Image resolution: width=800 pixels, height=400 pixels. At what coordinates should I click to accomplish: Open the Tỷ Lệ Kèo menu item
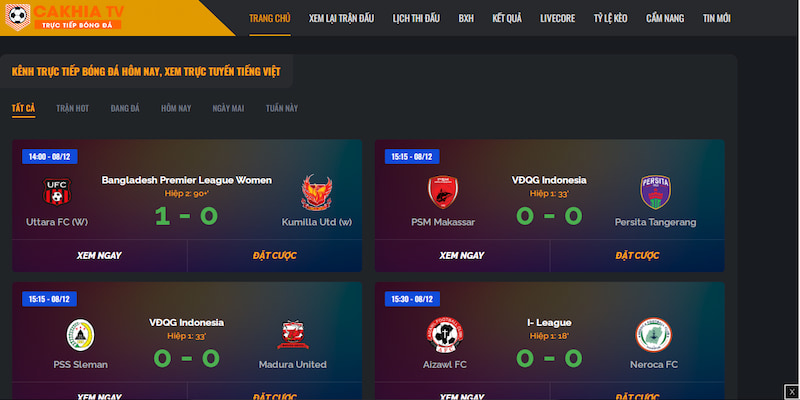click(x=610, y=18)
